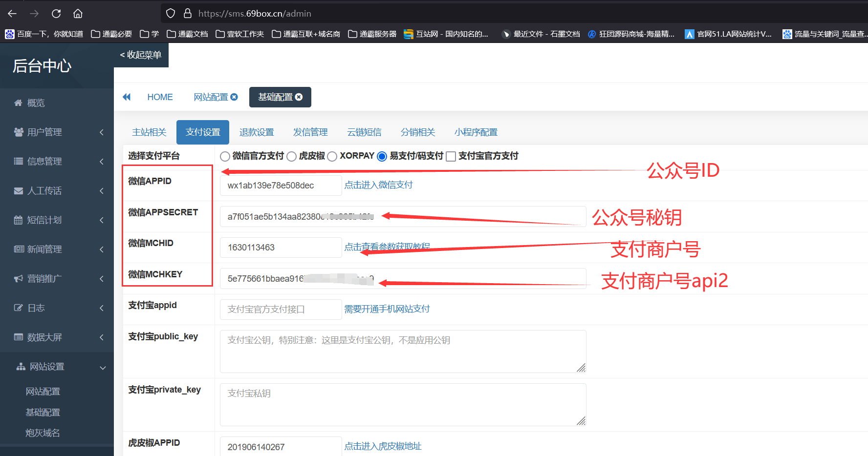Screen dimensions: 868x456
Task: Click the 数据大屏 monitor icon
Action: pos(18,337)
